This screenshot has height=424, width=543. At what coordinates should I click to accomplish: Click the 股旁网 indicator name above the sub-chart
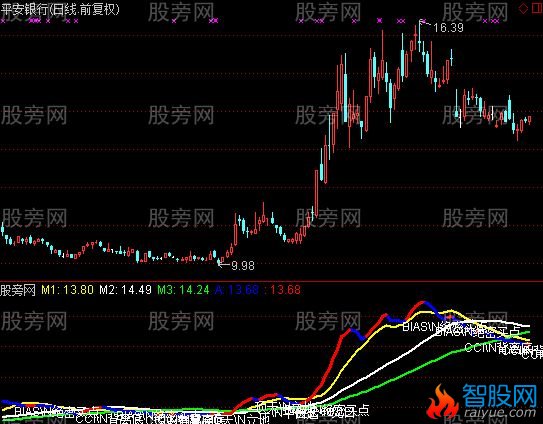coord(18,290)
